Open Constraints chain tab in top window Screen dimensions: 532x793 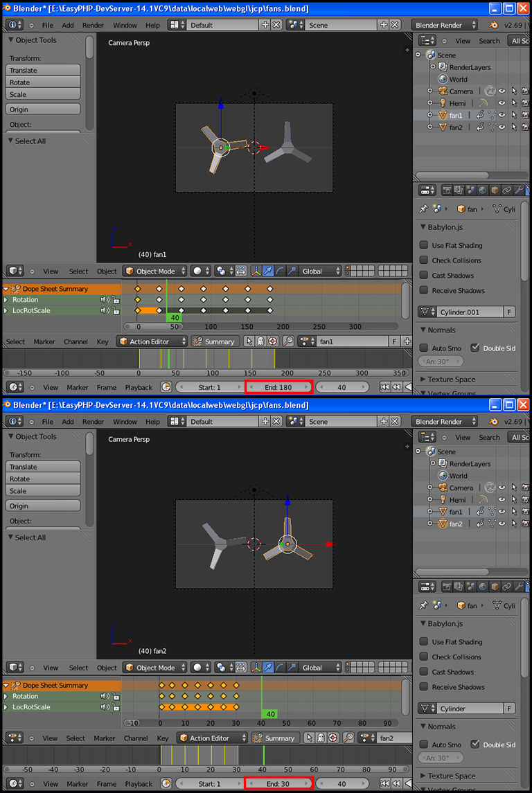coord(506,190)
